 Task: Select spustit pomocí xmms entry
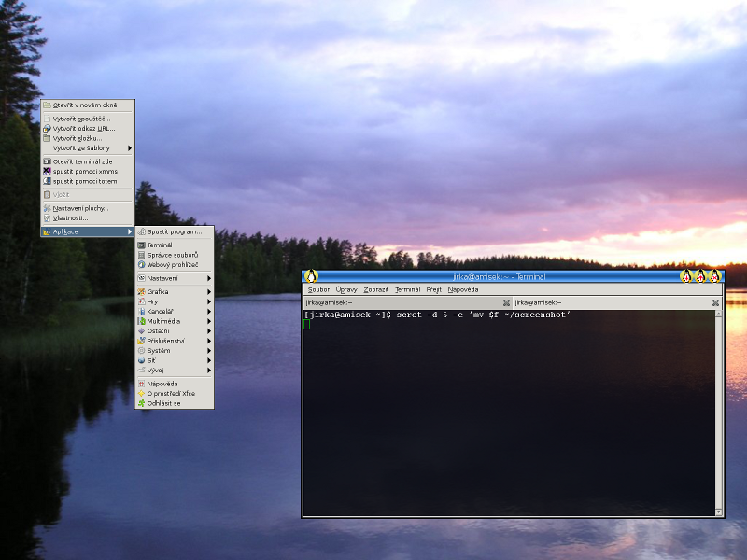[x=85, y=171]
